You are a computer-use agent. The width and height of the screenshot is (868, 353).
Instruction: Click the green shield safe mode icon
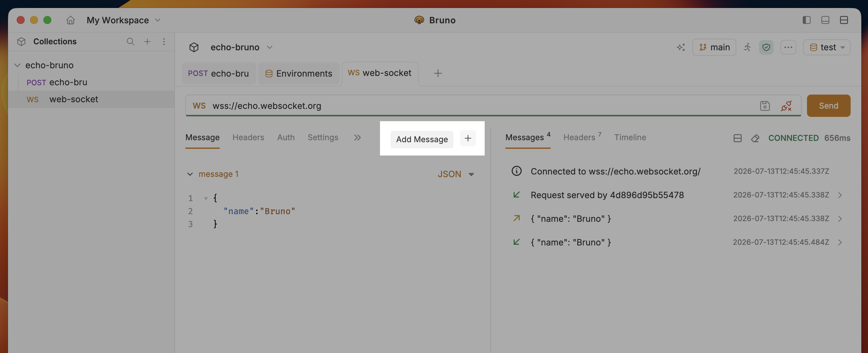click(x=766, y=47)
